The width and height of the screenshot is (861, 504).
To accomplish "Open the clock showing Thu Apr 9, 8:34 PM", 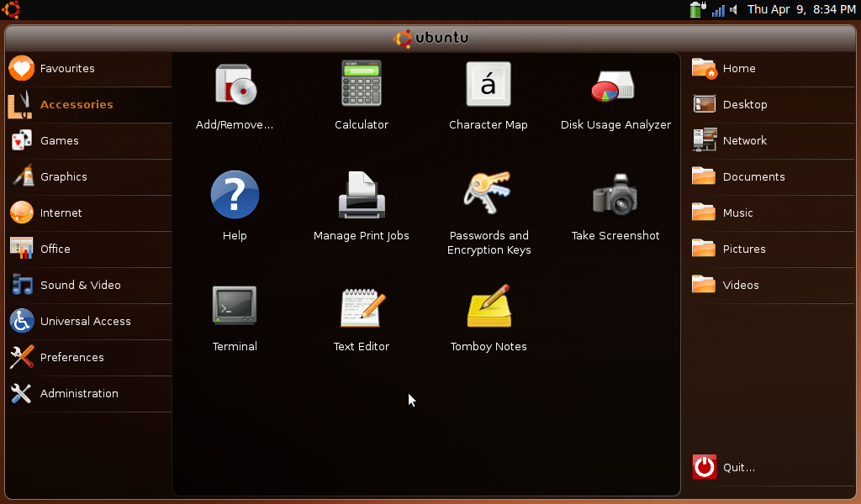I will click(x=801, y=9).
